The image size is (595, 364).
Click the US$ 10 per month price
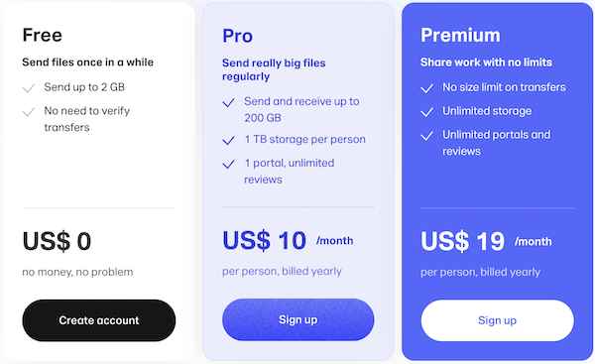click(288, 240)
